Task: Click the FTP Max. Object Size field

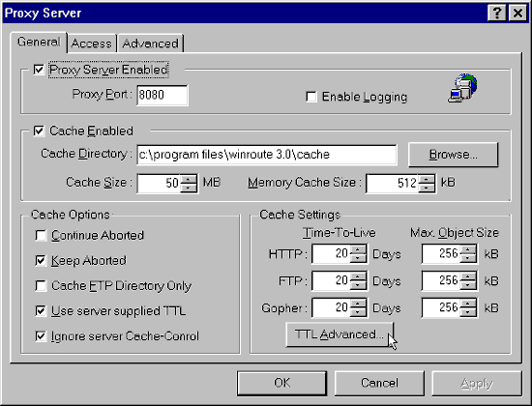Action: click(441, 281)
